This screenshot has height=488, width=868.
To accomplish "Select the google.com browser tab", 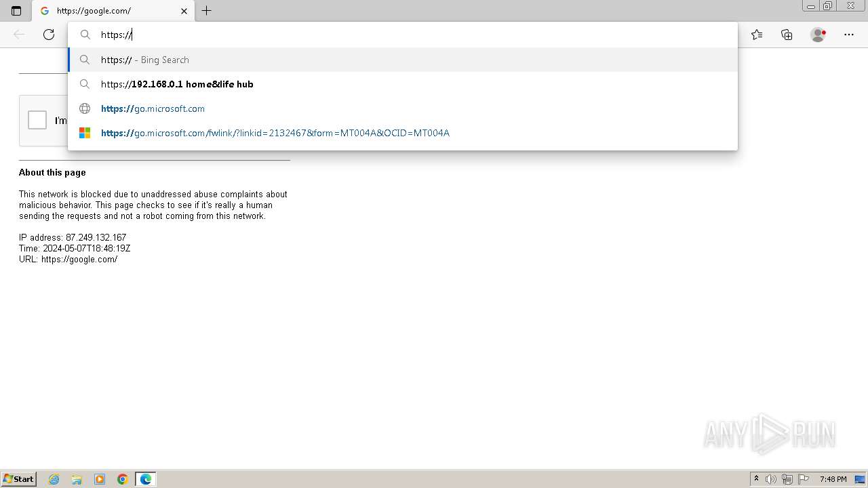I will 113,11.
